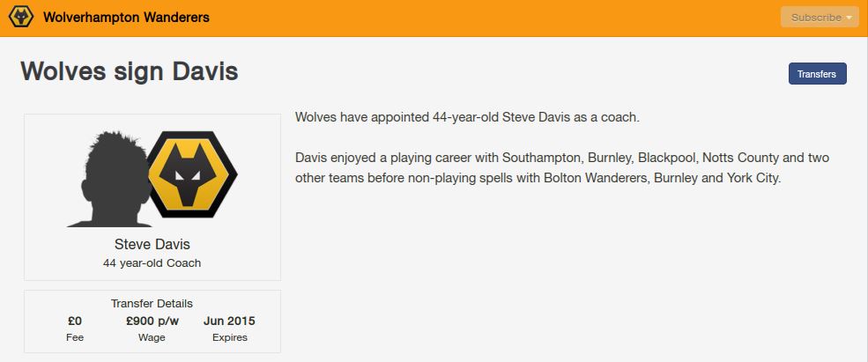868x362 pixels.
Task: Select the Jun 2015 expiry date
Action: tap(229, 321)
